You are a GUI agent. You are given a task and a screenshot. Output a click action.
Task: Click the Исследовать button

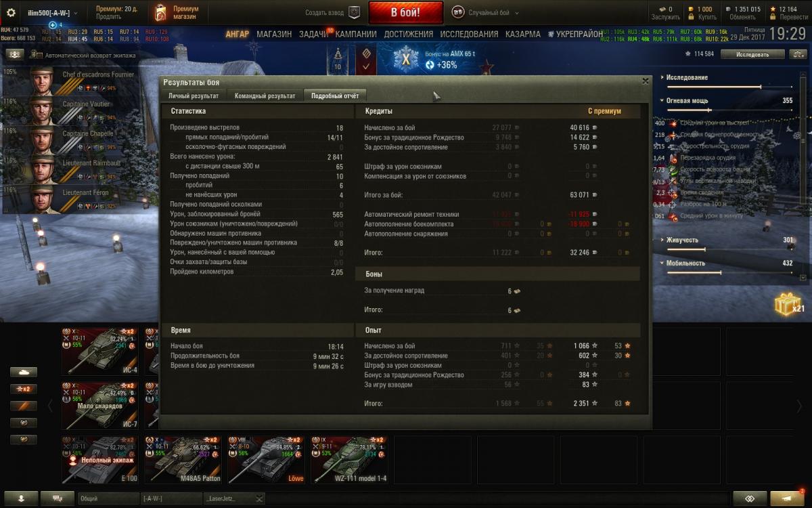[753, 54]
